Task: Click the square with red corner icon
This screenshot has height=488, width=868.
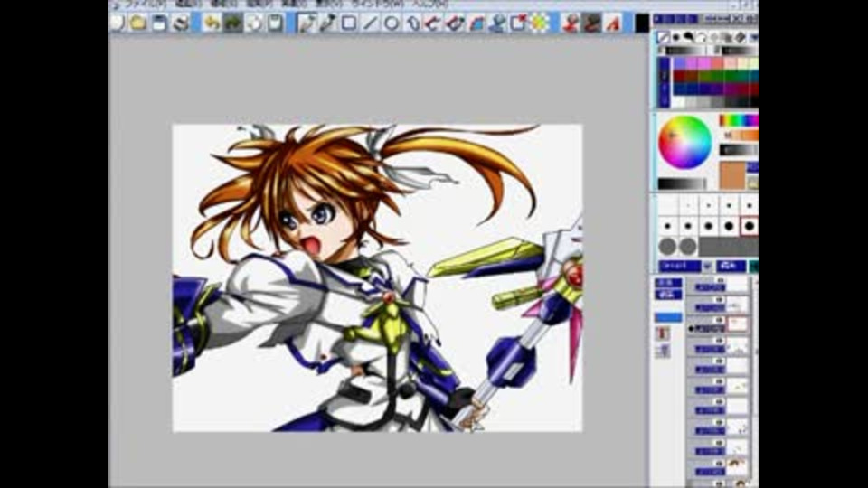Action: pos(519,23)
